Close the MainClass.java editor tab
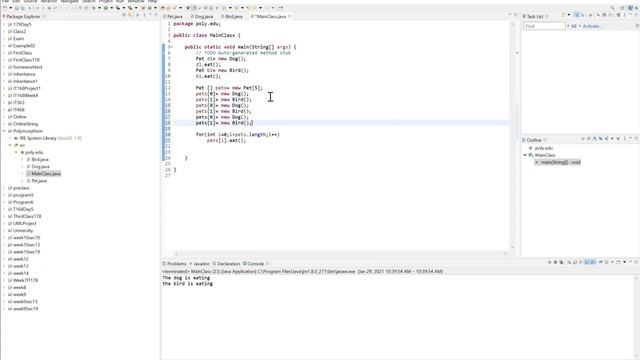The image size is (640, 360). 289,16
